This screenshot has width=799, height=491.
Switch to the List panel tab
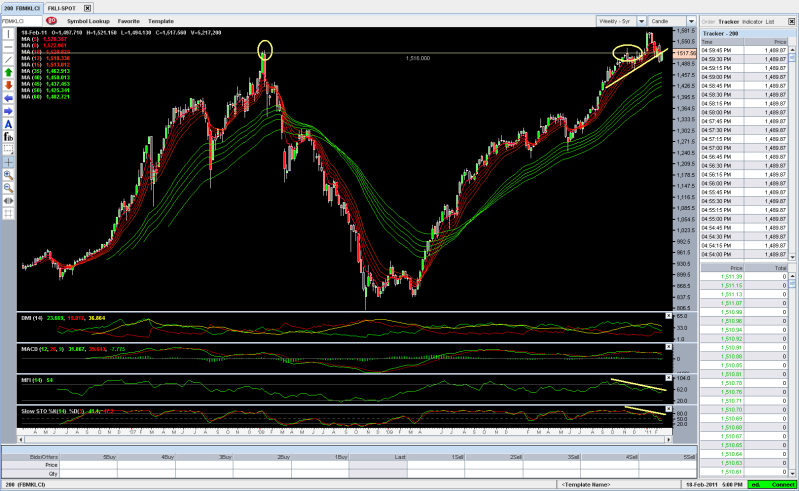coord(769,22)
